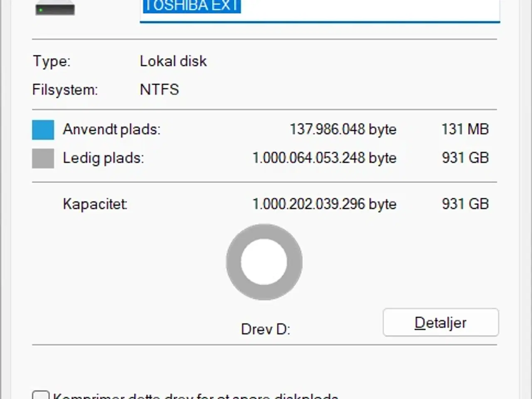Viewport: 532px width, 399px height.
Task: Click the 'Type:' label
Action: click(x=52, y=61)
